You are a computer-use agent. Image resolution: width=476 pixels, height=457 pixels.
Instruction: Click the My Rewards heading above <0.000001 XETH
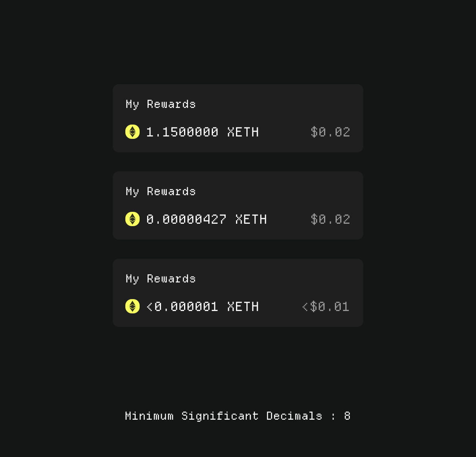161,279
